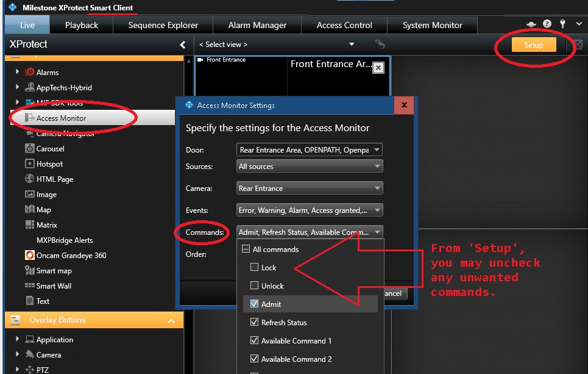Image resolution: width=588 pixels, height=374 pixels.
Task: Click the Camera icon under Overlay Buttons
Action: 29,354
